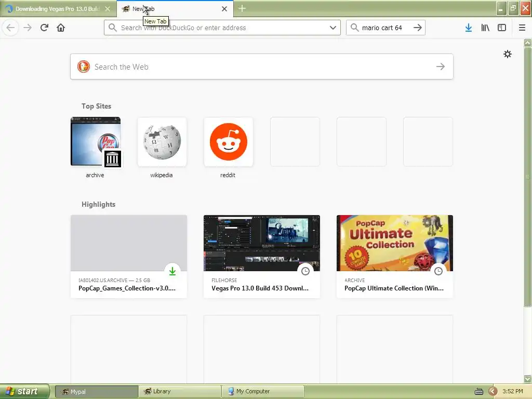Click the Highlights section heading
532x399 pixels.
pos(98,204)
